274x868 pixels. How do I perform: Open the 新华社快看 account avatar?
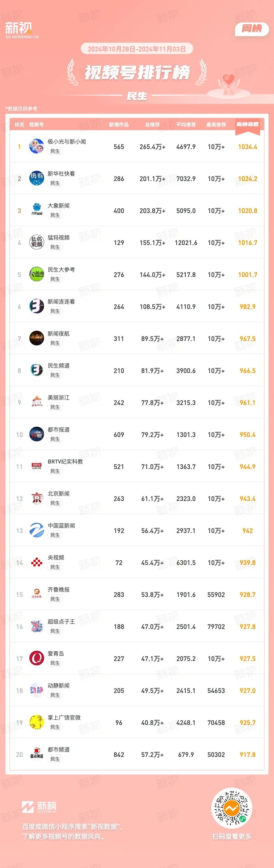pos(36,178)
